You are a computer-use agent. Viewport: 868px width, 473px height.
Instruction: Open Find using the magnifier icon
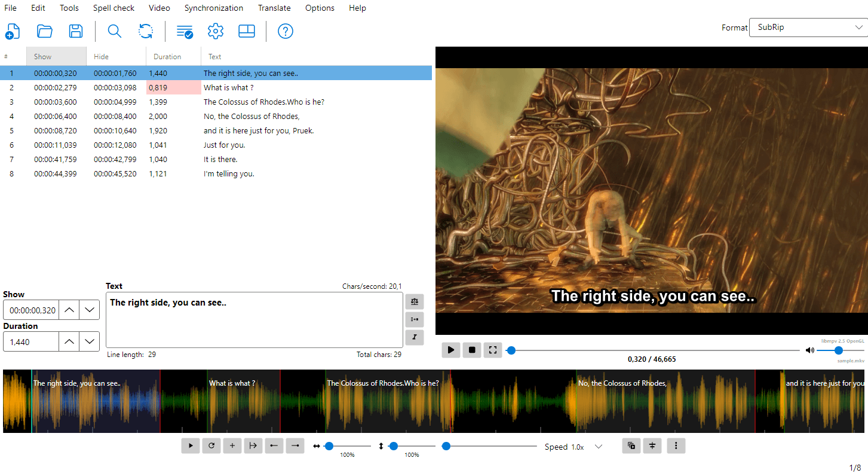pyautogui.click(x=115, y=32)
